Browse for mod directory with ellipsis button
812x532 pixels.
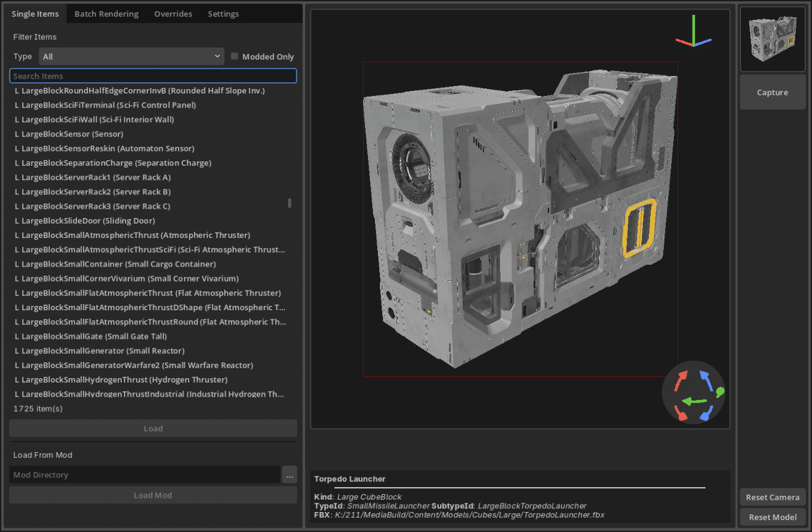click(289, 475)
